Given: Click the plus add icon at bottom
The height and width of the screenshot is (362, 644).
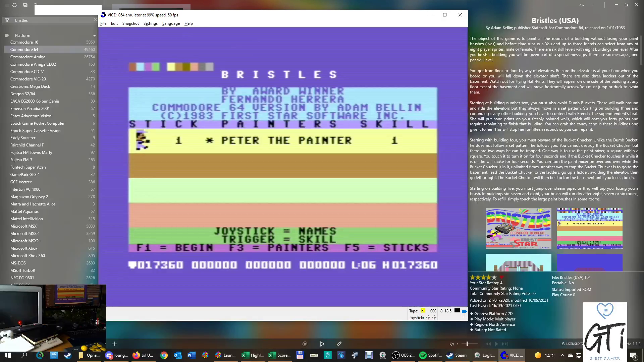Looking at the screenshot, I should pyautogui.click(x=114, y=344).
